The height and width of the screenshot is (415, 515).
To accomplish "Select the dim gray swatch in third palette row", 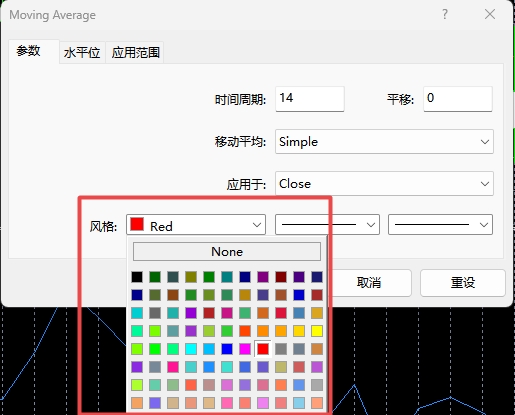I will pos(155,313).
